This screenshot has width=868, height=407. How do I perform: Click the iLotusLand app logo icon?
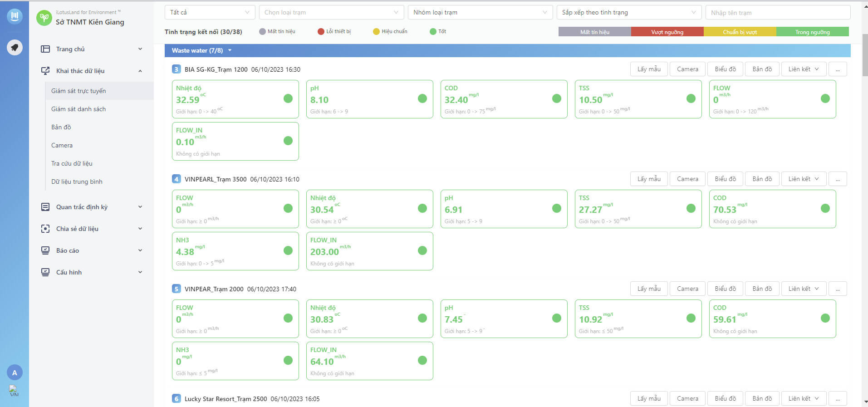[x=15, y=16]
